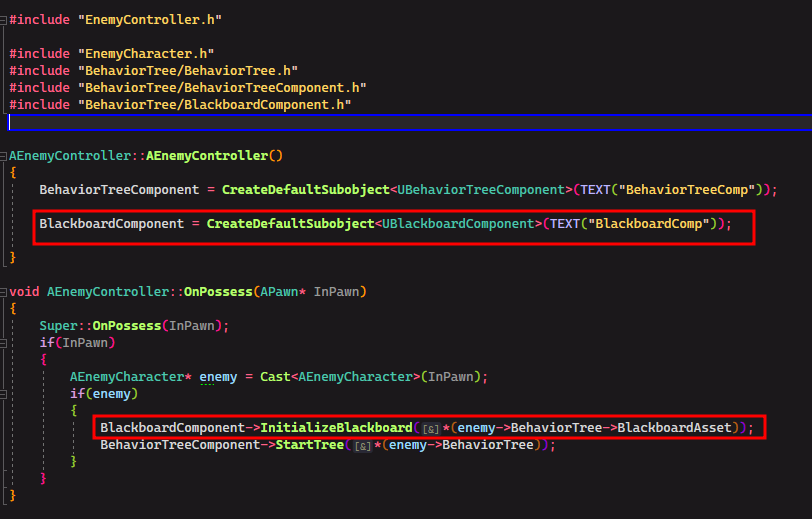812x519 pixels.
Task: Click the UBlackboardComponent template type
Action: 458,224
